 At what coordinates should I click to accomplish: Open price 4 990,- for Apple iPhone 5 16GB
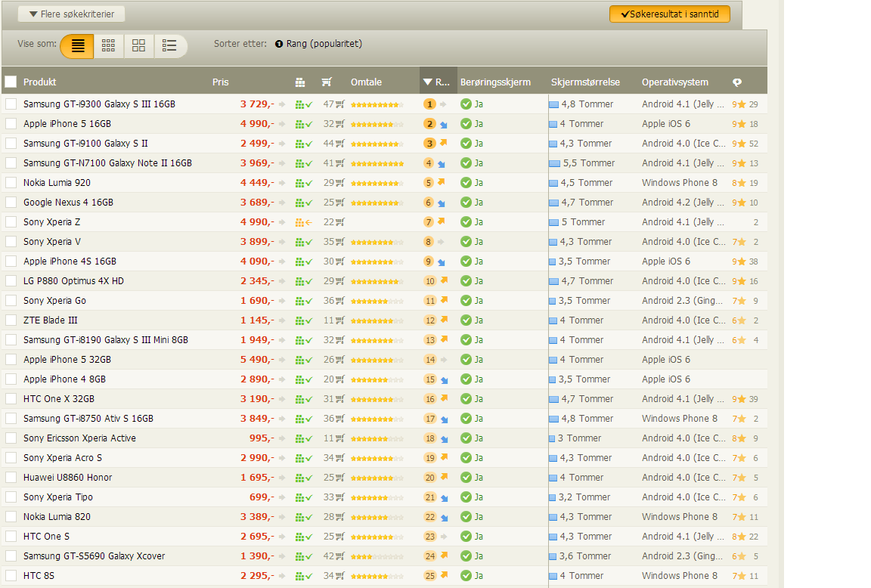(x=257, y=124)
